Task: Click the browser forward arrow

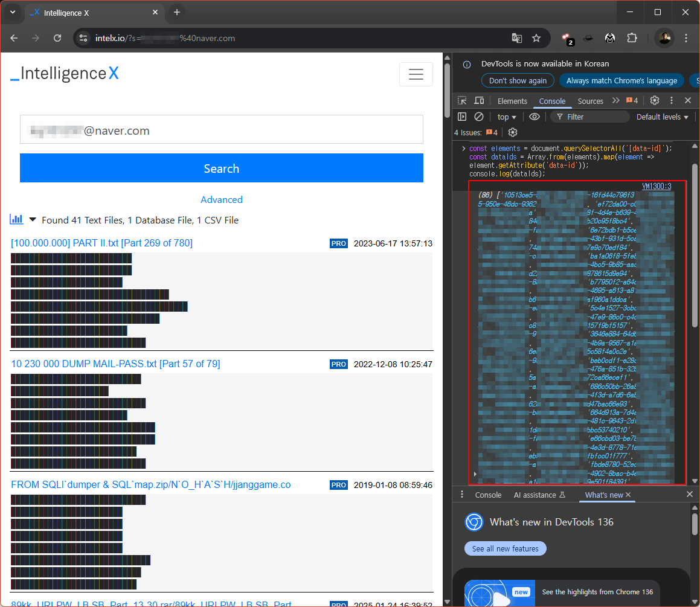Action: (36, 39)
